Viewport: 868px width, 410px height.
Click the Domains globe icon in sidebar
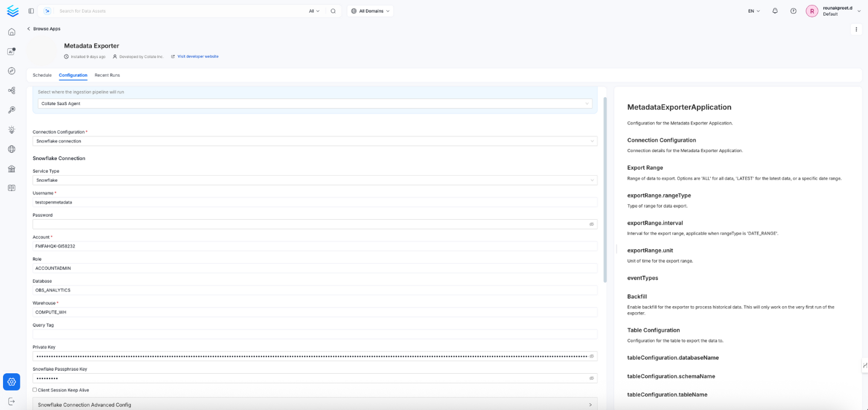pos(11,149)
